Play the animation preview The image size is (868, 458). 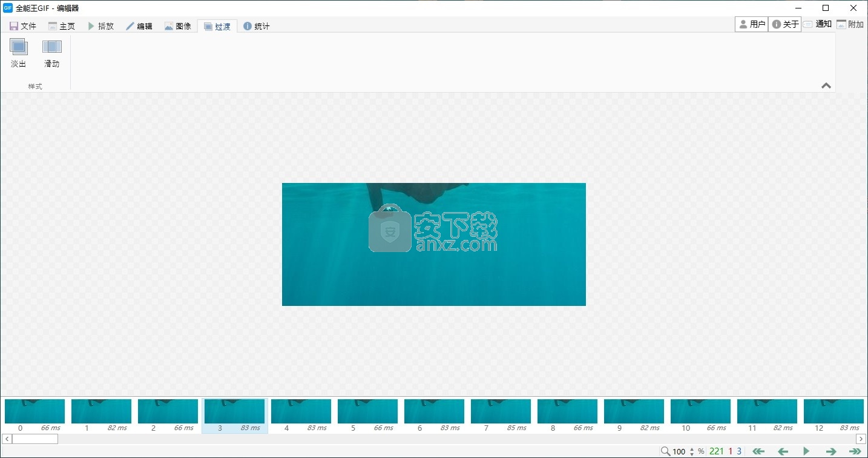click(x=806, y=451)
